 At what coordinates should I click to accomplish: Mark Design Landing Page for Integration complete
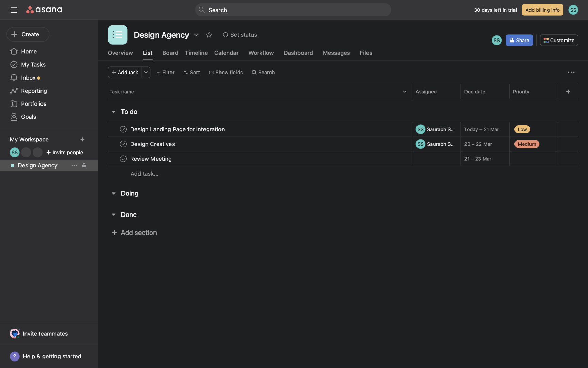(123, 129)
